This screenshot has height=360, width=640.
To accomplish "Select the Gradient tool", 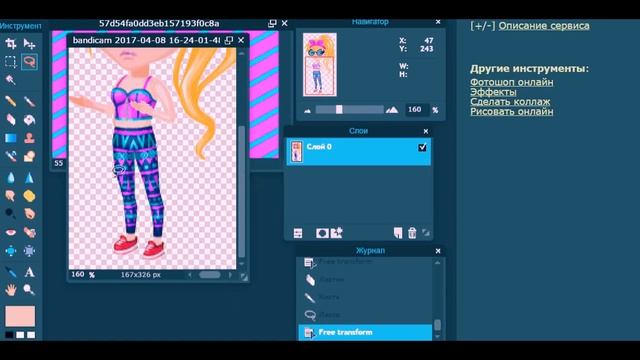I will (11, 138).
